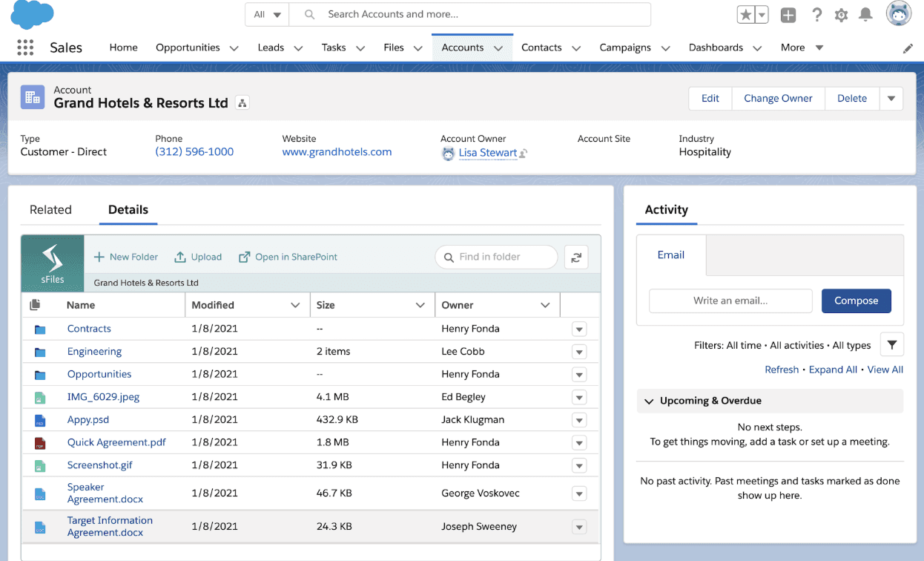
Task: Click the Upload button in sFiles
Action: click(x=198, y=257)
